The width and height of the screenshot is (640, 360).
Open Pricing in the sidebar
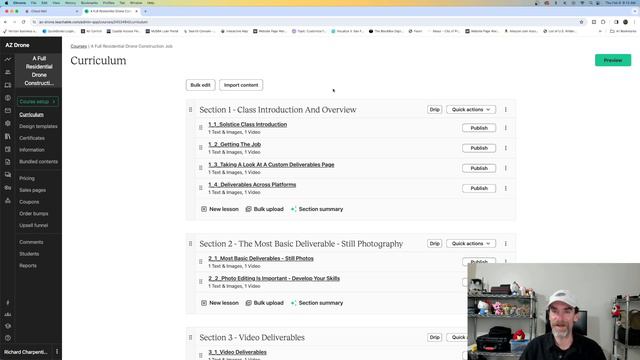point(27,178)
